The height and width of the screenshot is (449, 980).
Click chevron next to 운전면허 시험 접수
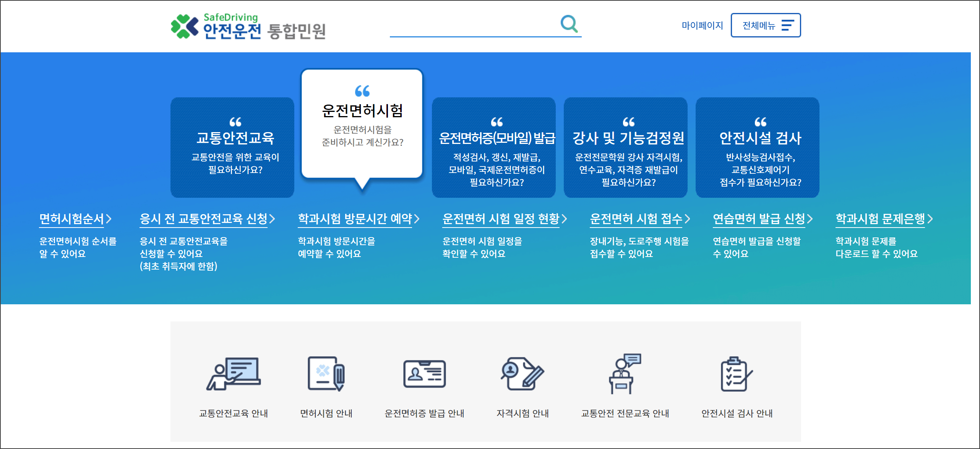click(687, 219)
